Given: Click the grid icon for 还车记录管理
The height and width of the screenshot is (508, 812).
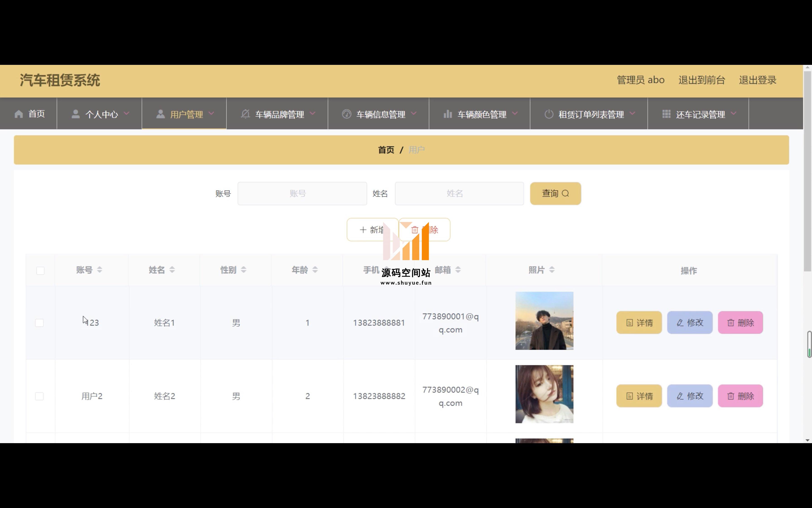Looking at the screenshot, I should click(666, 114).
